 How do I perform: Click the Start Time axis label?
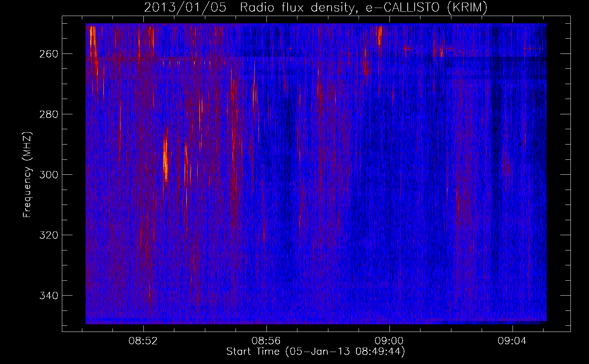[316, 352]
